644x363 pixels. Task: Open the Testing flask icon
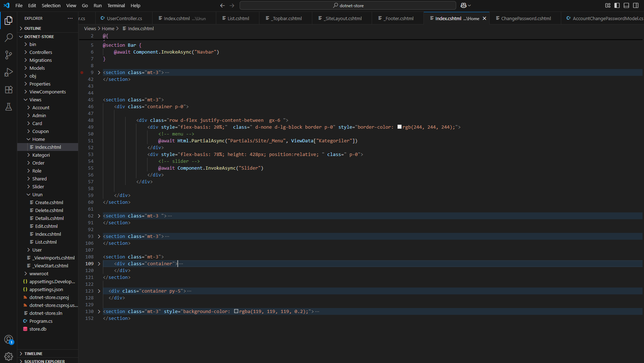coord(9,107)
